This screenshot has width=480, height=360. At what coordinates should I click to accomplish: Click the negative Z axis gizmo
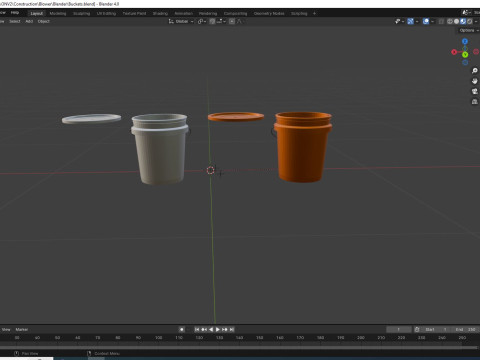(x=465, y=62)
